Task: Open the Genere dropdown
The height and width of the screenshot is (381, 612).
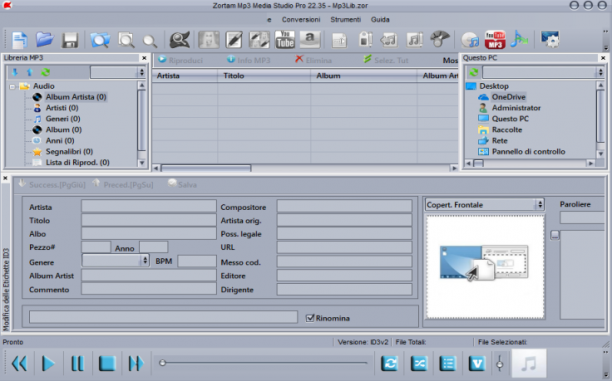Action: (145, 260)
